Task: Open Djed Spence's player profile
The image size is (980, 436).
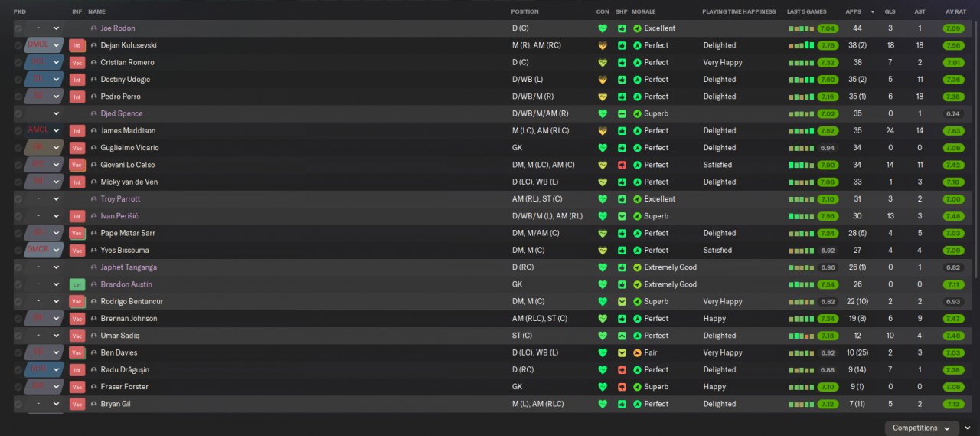Action: [122, 113]
